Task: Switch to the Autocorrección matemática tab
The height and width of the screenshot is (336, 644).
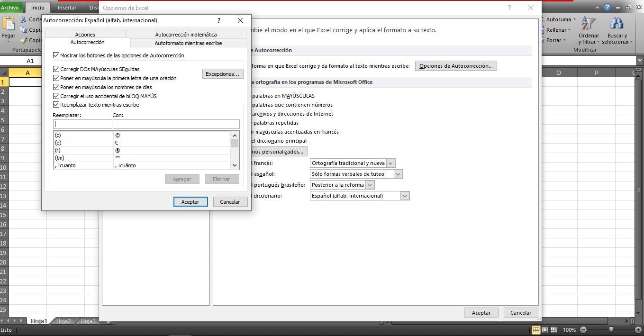Action: 186,35
